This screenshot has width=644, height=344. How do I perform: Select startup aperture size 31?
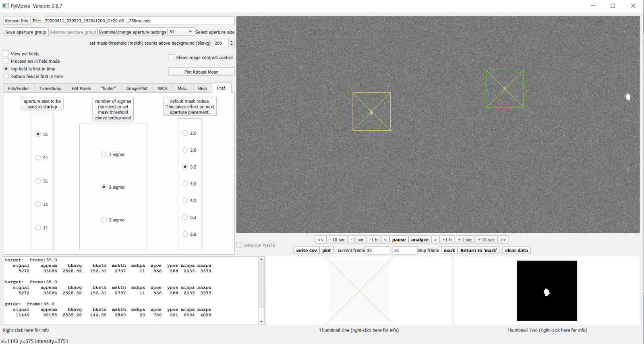coord(38,181)
